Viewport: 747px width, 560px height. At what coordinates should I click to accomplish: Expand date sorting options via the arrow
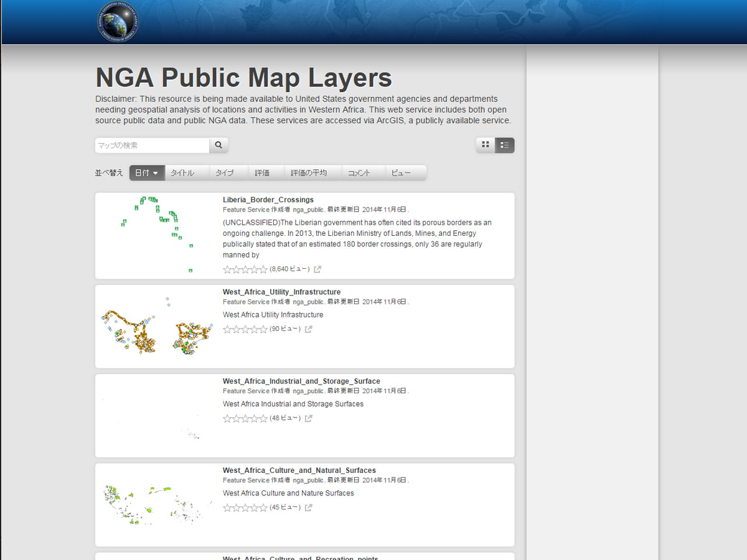pos(157,172)
